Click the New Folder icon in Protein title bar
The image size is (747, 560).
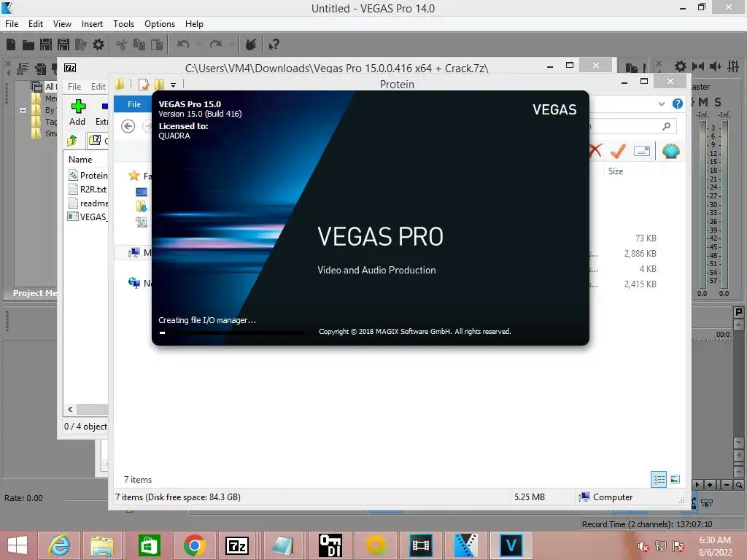click(159, 85)
